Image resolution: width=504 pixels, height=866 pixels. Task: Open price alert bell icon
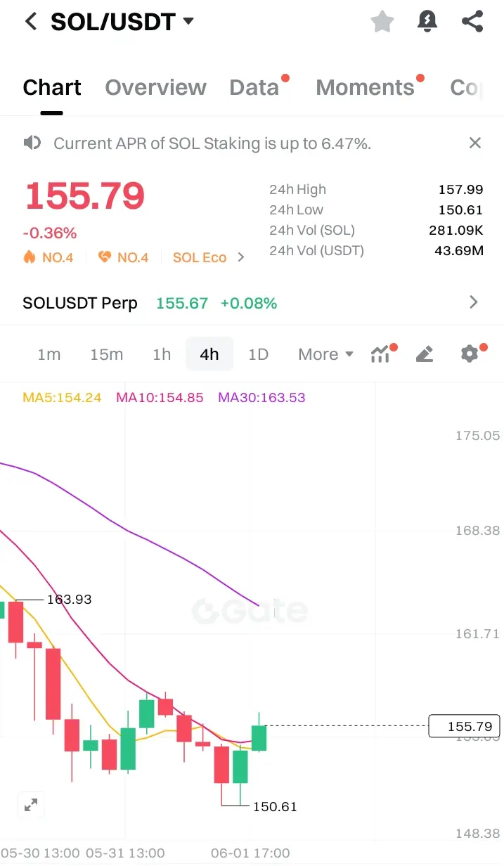click(427, 22)
